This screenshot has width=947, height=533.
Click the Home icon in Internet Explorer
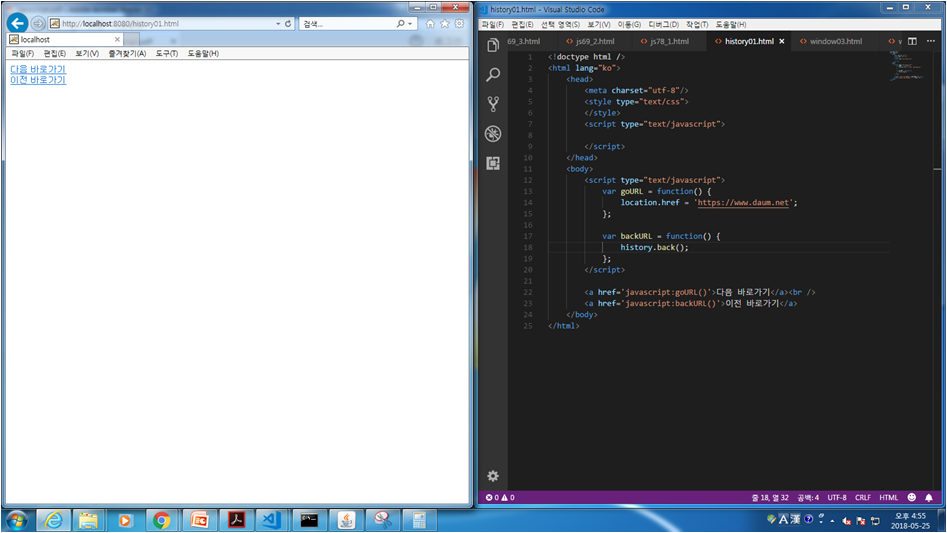pyautogui.click(x=430, y=24)
